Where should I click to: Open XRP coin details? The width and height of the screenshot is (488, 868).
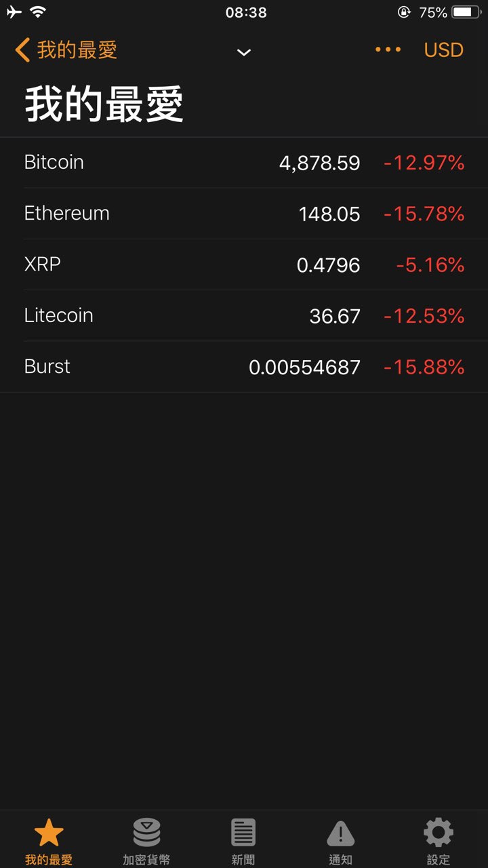[244, 264]
